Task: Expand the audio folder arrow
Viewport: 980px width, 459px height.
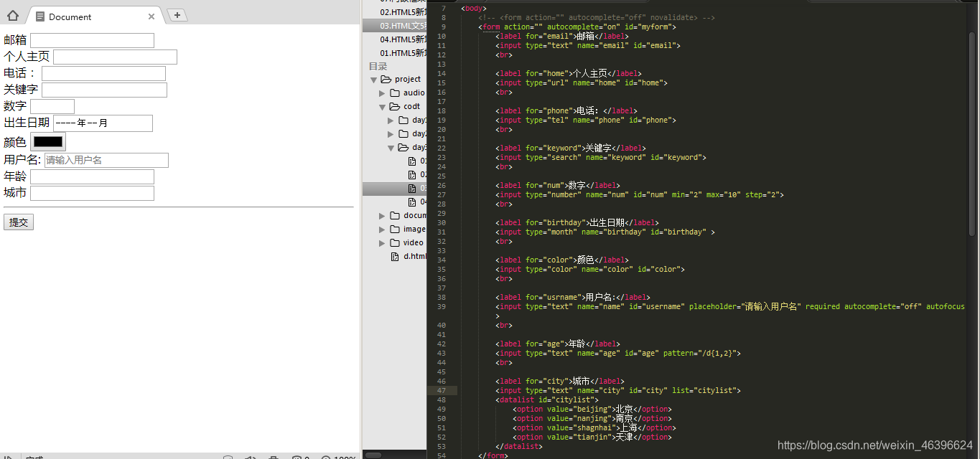Action: point(383,93)
